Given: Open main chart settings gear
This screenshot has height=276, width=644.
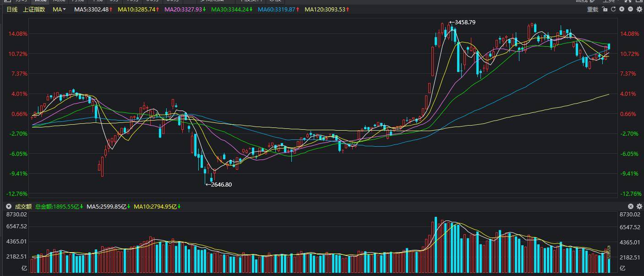Looking at the screenshot, I should pos(639,9).
